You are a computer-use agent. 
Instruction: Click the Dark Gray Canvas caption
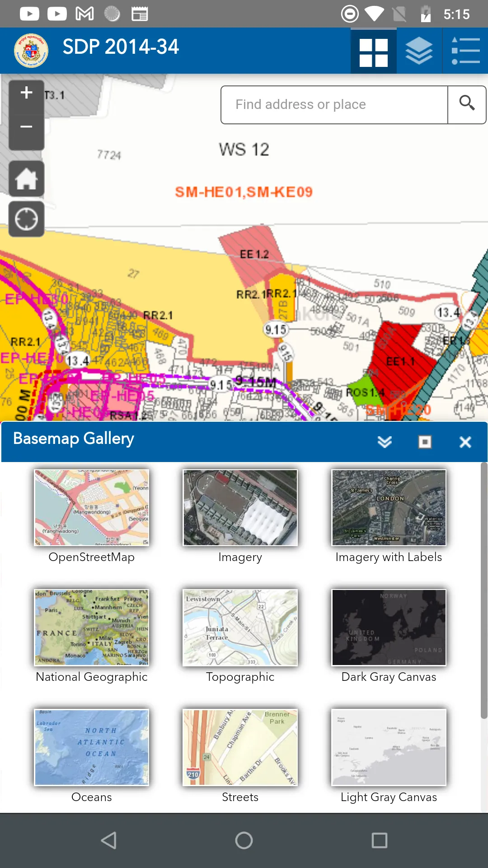click(389, 677)
